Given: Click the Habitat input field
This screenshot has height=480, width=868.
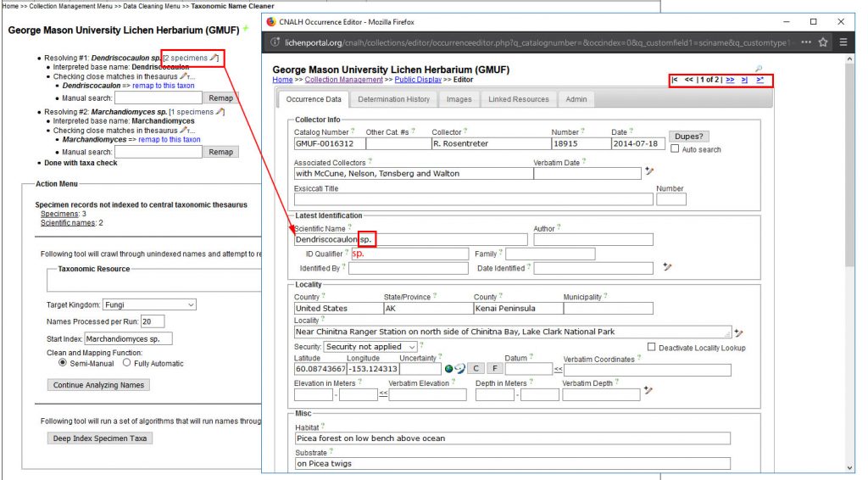Looking at the screenshot, I should [513, 438].
